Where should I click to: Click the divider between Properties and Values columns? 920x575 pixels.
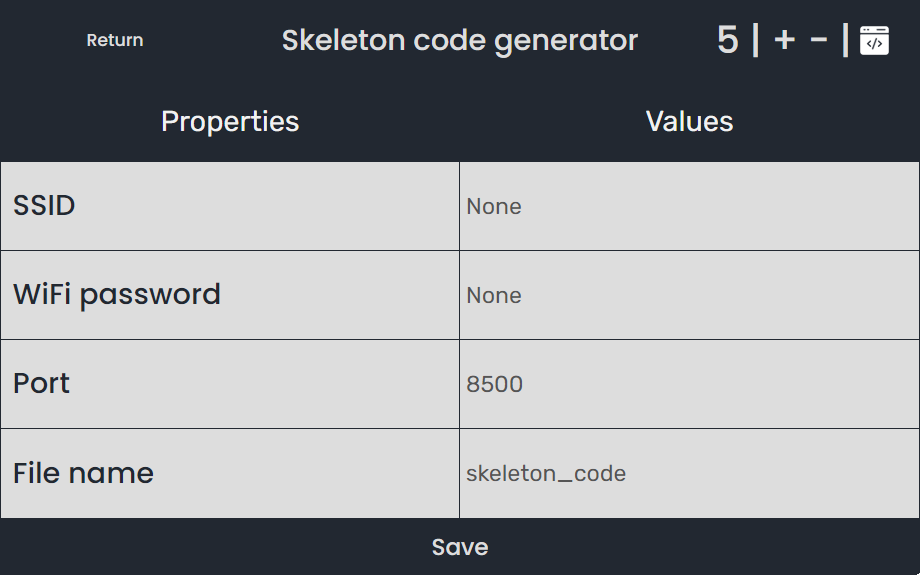[459, 340]
